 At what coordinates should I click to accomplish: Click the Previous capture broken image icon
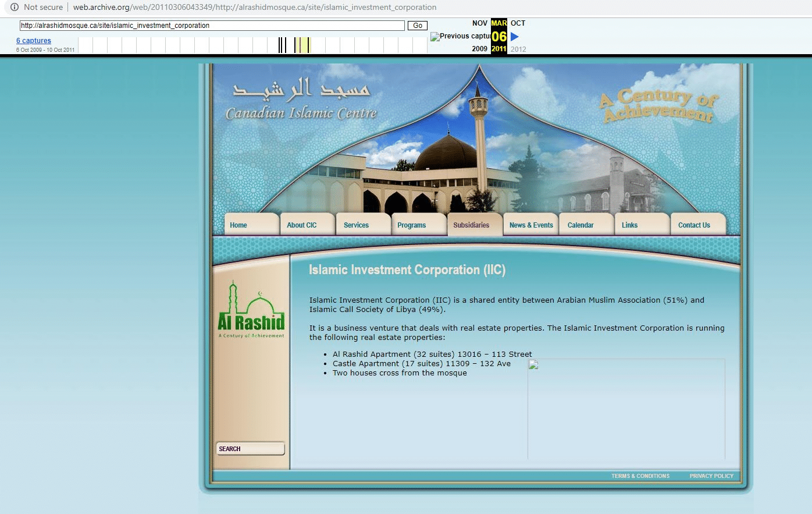click(435, 37)
